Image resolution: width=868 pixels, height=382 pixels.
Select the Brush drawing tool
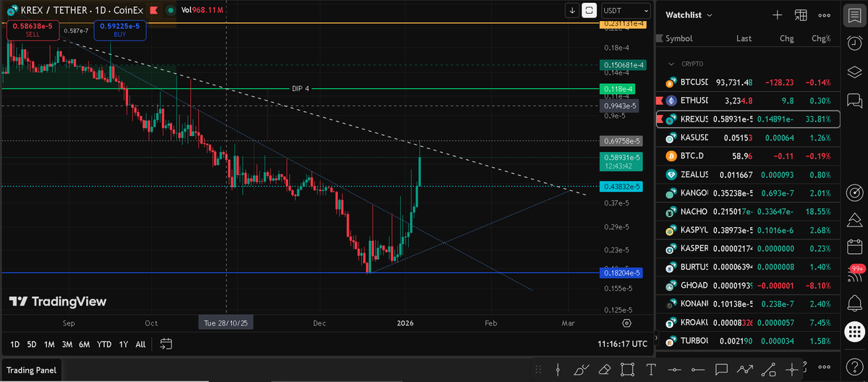[581, 370]
